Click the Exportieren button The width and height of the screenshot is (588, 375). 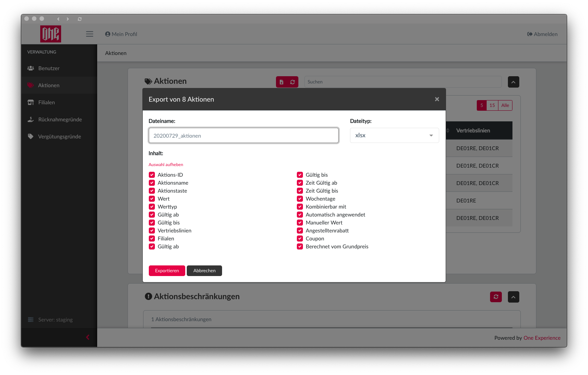coord(167,271)
